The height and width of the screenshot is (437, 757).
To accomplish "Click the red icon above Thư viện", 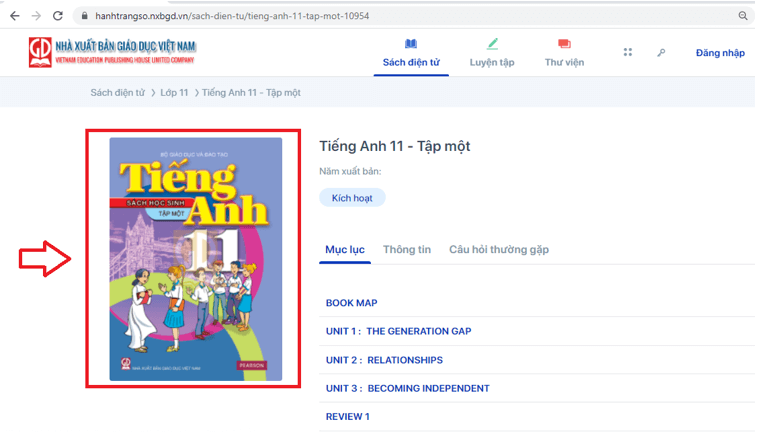I will (x=564, y=44).
